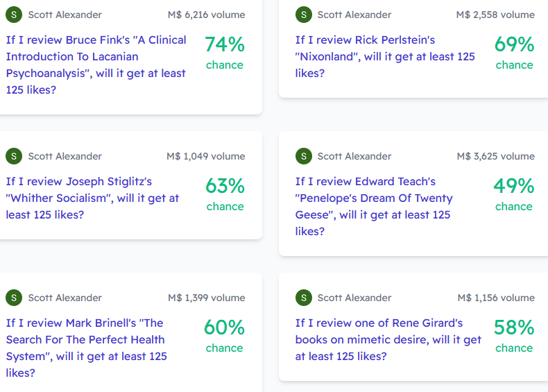This screenshot has height=392, width=548.
Task: Click avatar icon on Mark Brinell card
Action: (14, 298)
